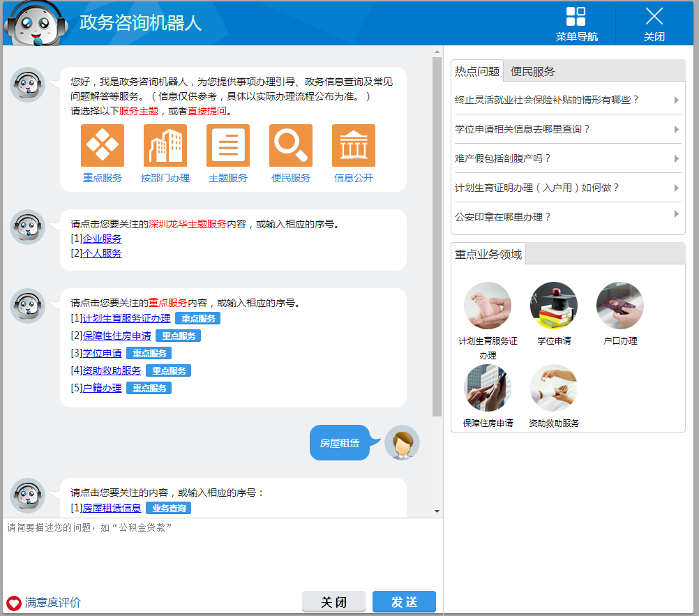Screen dimensions: 699x616
Task: Open 学位申请 graduation cap thumbnail
Action: (554, 306)
